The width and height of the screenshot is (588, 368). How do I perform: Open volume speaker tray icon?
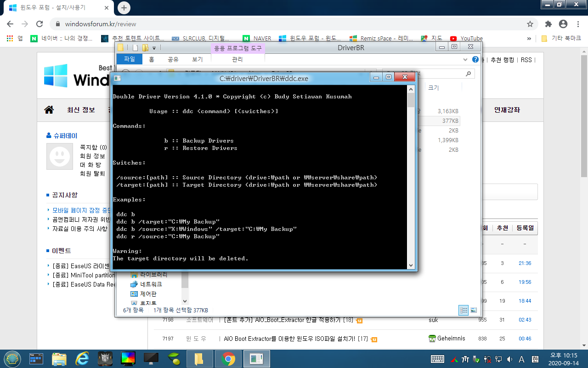509,359
